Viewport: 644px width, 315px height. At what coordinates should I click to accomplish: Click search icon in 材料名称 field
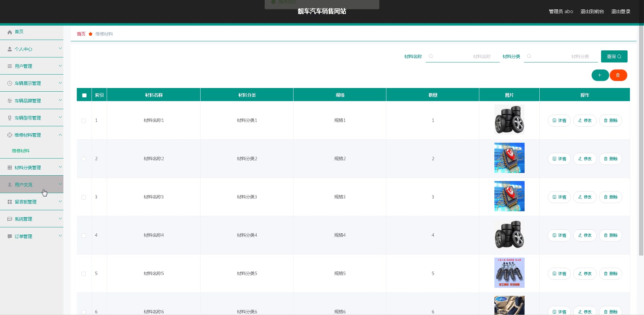point(431,56)
